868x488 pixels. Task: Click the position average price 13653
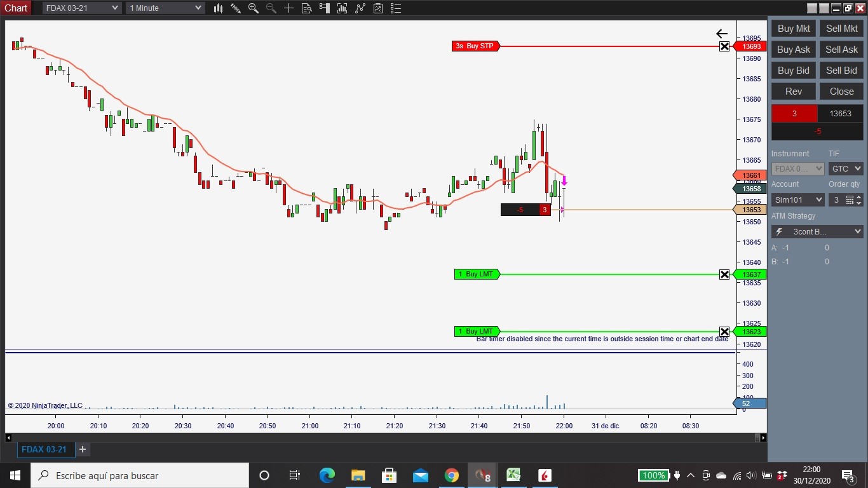[840, 114]
